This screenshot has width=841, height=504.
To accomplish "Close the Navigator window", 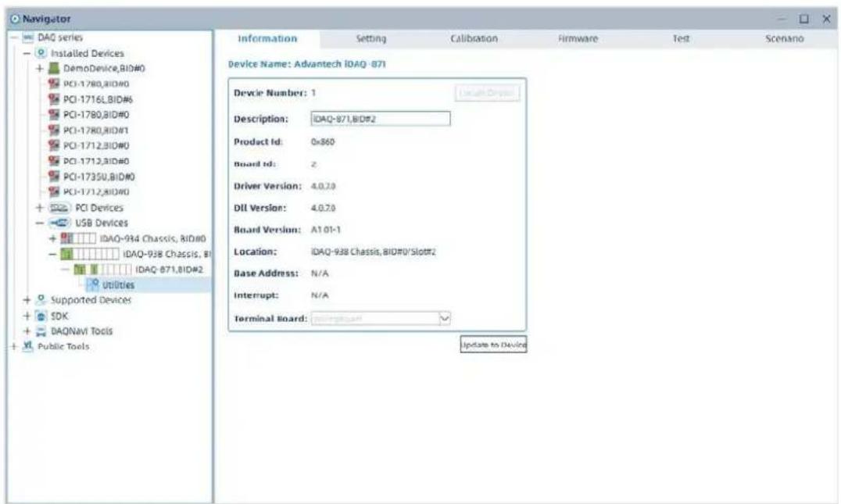I will [826, 19].
